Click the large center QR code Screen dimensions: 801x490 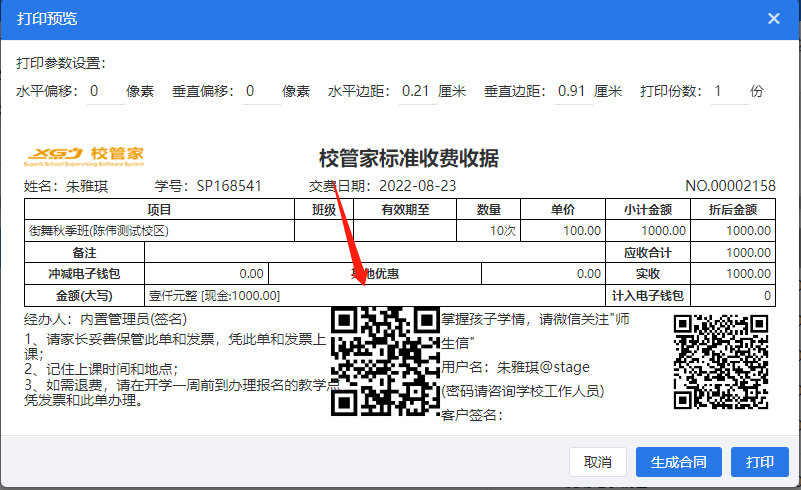384,360
